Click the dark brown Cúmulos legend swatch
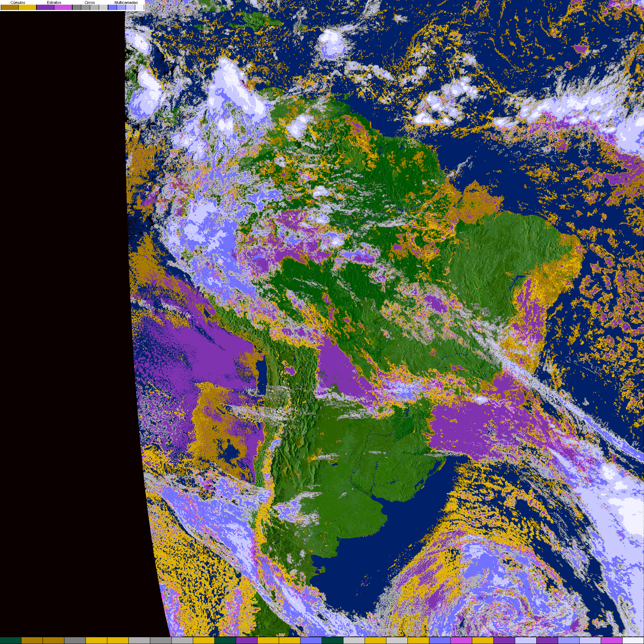 click(10, 8)
